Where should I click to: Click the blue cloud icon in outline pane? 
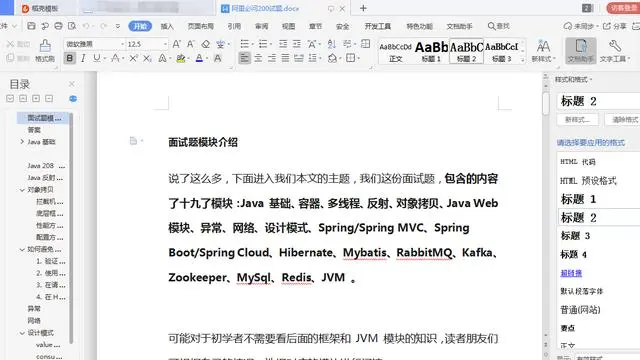pyautogui.click(x=73, y=99)
